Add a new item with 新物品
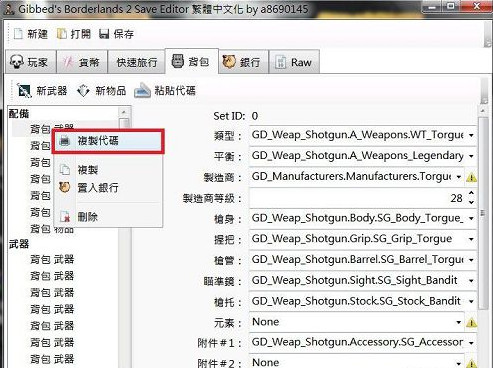The image size is (493, 368). tap(101, 91)
